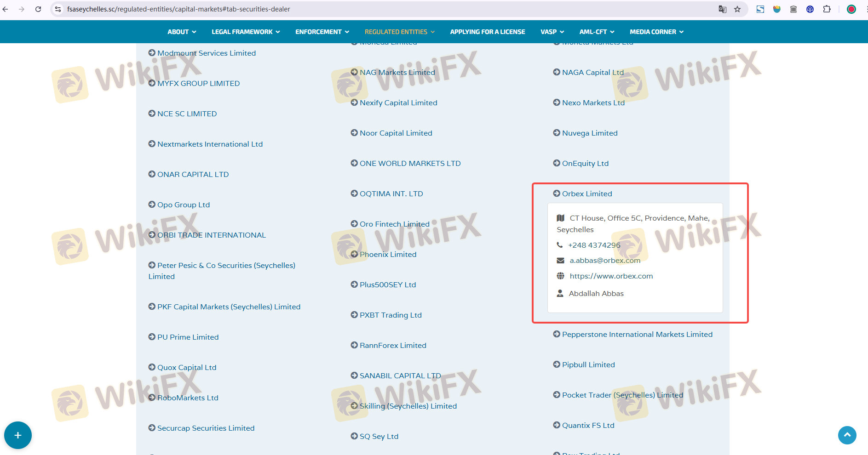This screenshot has height=455, width=868.
Task: Click the browser back arrow
Action: pos(6,9)
